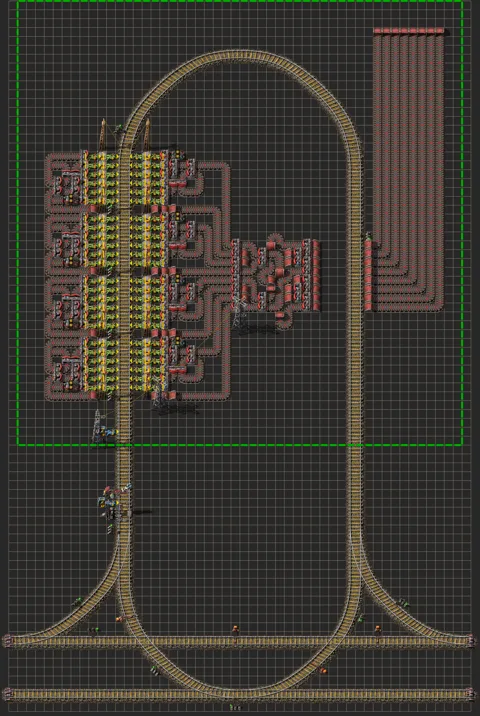Select the orange signal at the middle of the upper horizontal track
The image size is (480, 716).
click(x=235, y=629)
